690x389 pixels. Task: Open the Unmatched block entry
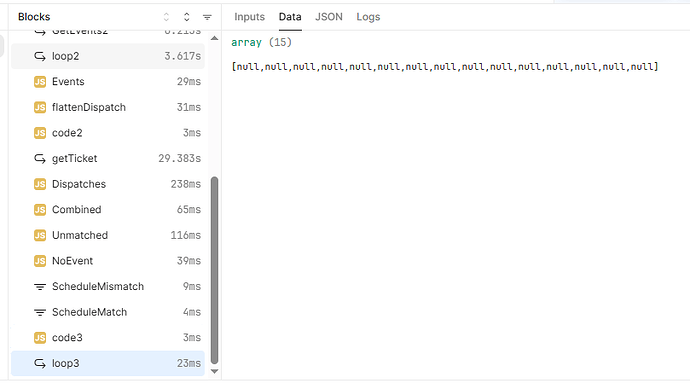(x=108, y=235)
